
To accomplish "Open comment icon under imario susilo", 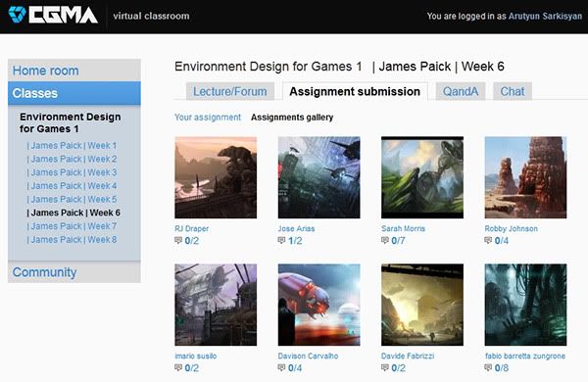I will (x=178, y=367).
